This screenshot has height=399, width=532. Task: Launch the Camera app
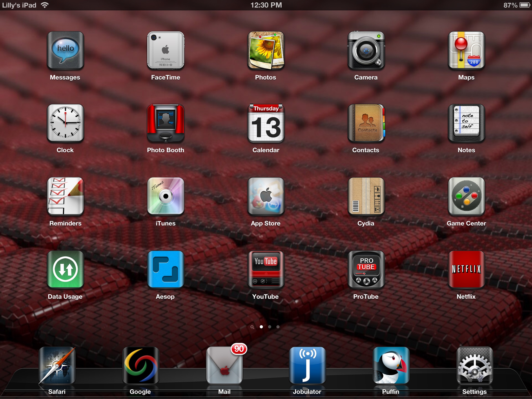[x=366, y=50]
